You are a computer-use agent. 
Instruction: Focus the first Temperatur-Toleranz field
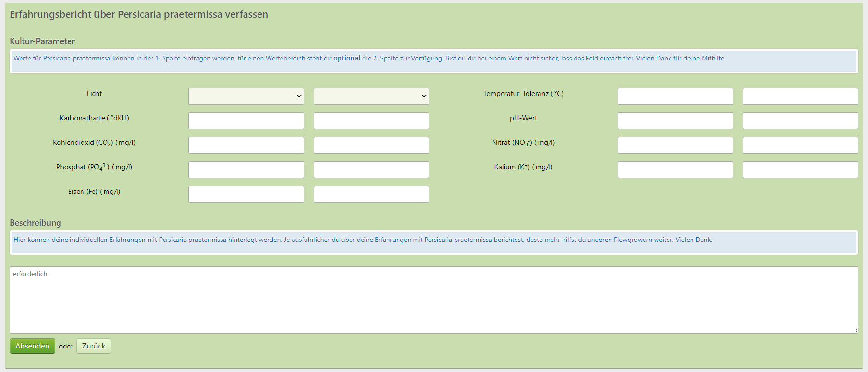point(675,96)
